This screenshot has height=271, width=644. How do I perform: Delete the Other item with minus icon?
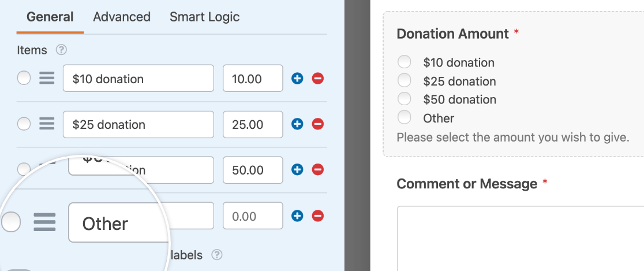[x=318, y=216]
